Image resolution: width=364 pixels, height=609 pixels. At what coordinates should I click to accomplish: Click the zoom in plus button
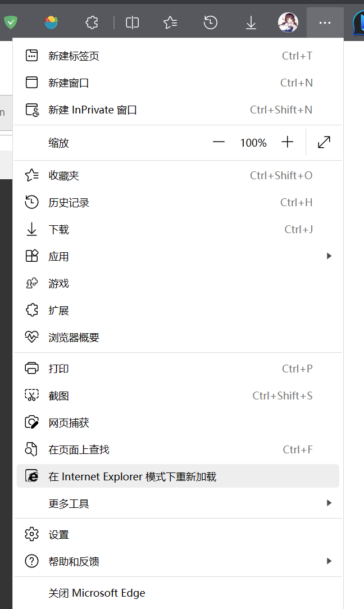point(288,142)
